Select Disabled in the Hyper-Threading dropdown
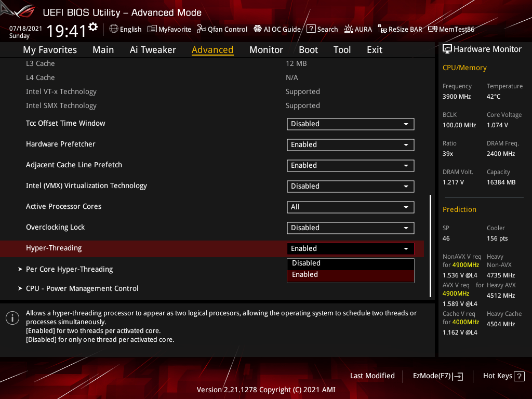Viewport: 532px width, 399px height. pos(350,263)
